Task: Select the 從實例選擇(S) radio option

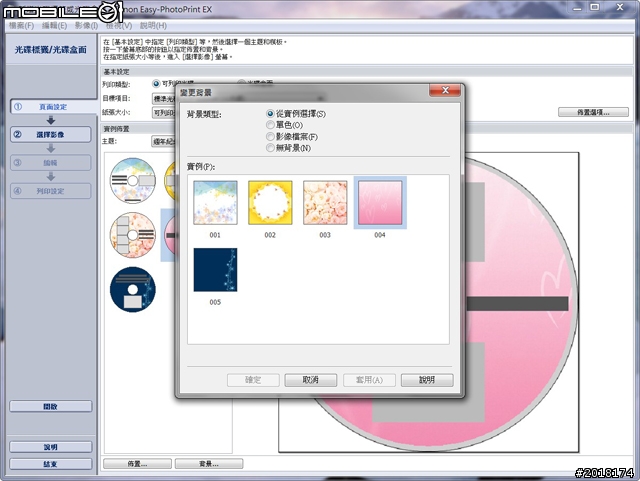Action: pyautogui.click(x=296, y=114)
